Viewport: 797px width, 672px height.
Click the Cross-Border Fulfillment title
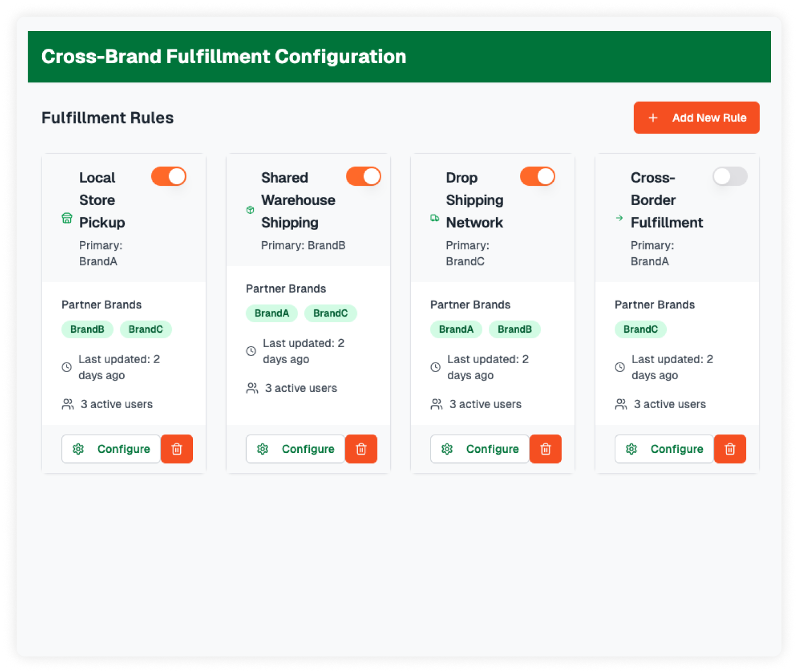tap(667, 200)
